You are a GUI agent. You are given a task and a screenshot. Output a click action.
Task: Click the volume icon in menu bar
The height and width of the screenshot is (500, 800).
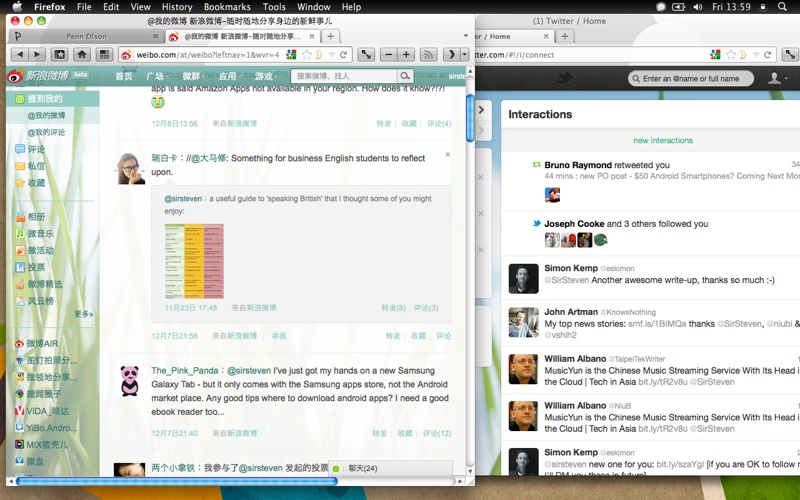click(697, 7)
